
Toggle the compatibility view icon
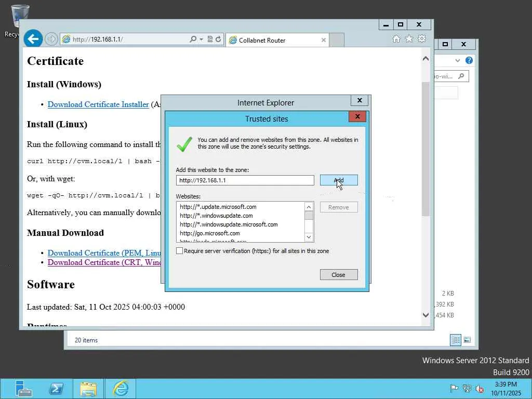point(210,39)
